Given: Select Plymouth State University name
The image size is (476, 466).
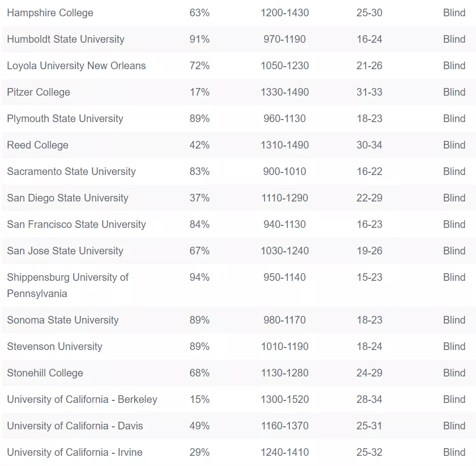Looking at the screenshot, I should [65, 119].
